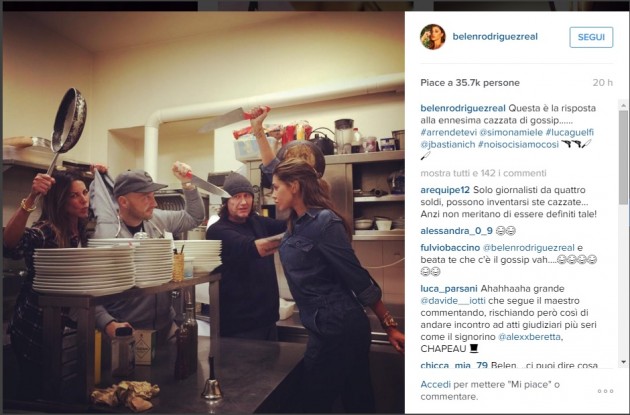The image size is (630, 415).
Task: Click the comments scrollbar down arrow
Action: pyautogui.click(x=623, y=362)
